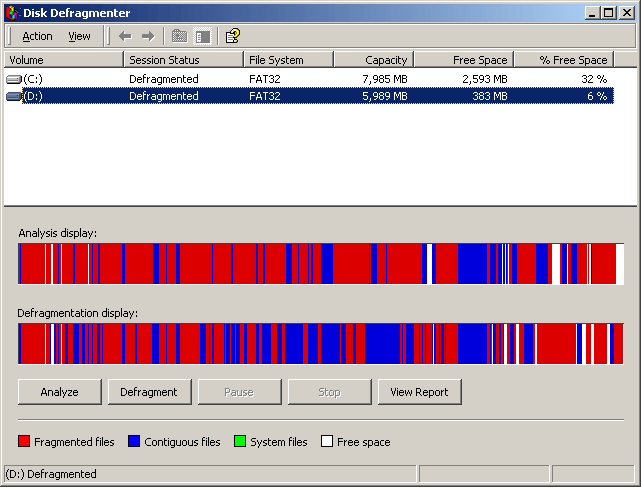Click the 'Analysis display:' label

58,233
